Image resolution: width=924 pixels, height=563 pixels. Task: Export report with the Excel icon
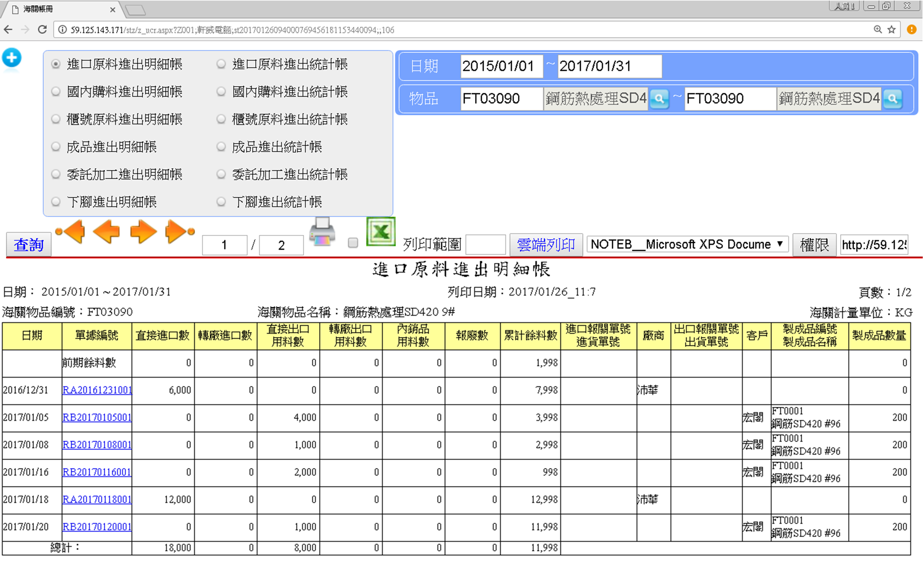pos(381,232)
